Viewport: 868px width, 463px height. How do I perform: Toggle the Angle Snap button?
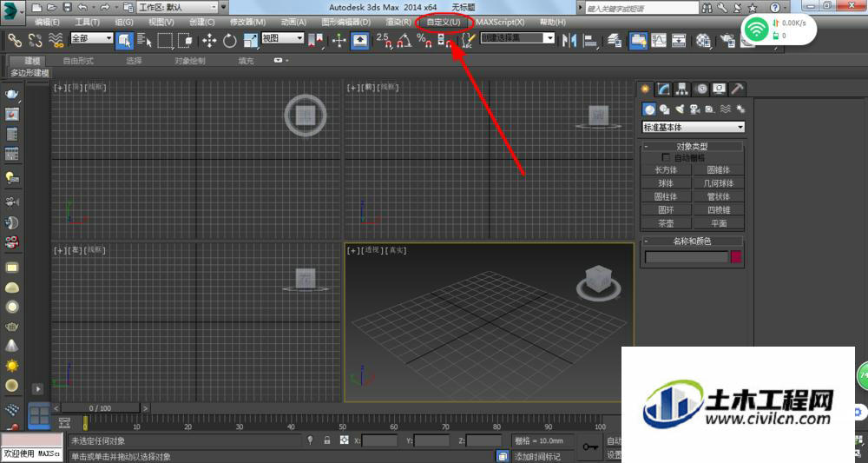coord(404,41)
